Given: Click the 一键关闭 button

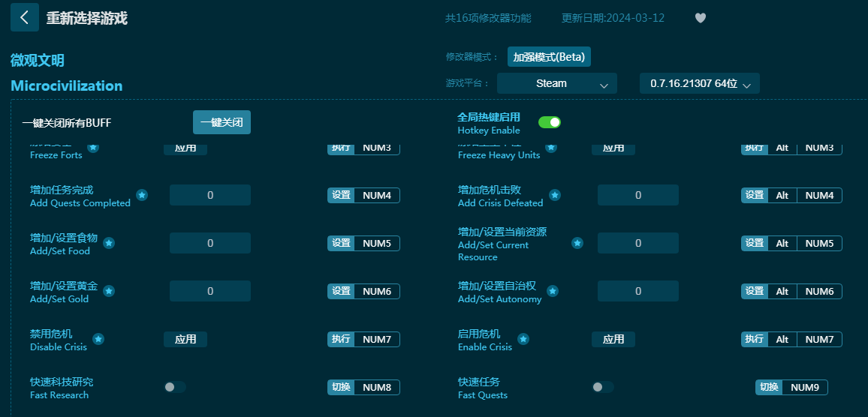Looking at the screenshot, I should point(222,122).
